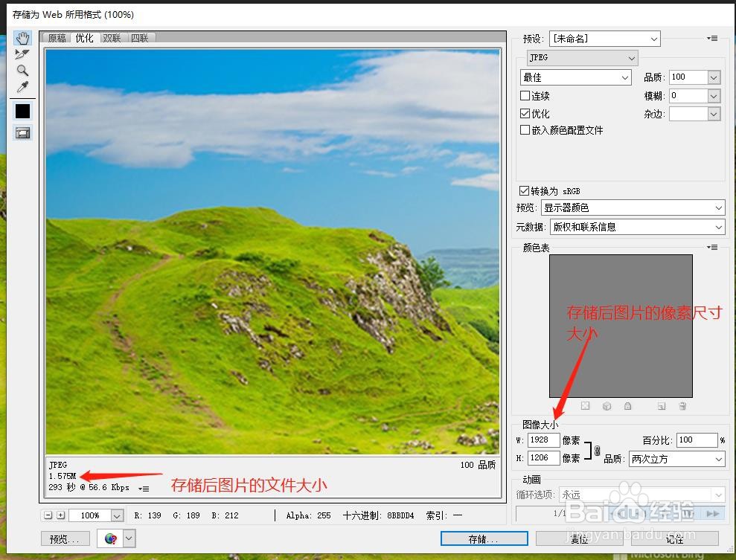
Task: Click the 百分比 percent field
Action: click(697, 440)
